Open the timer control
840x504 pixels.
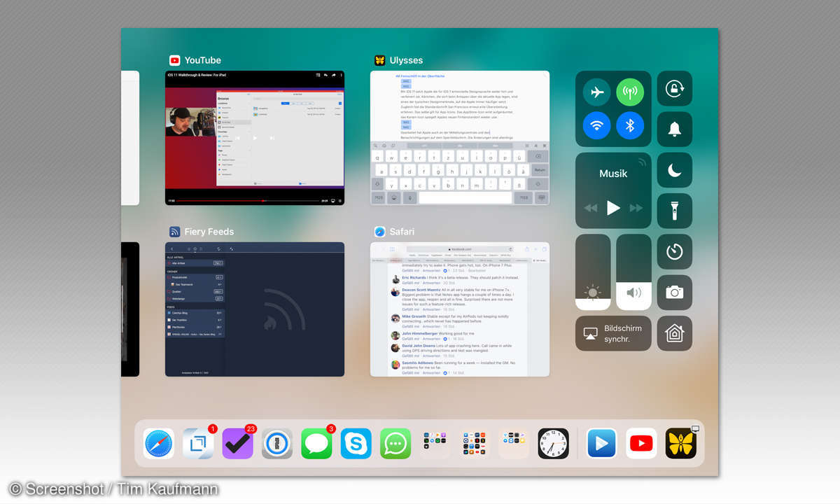tap(675, 252)
